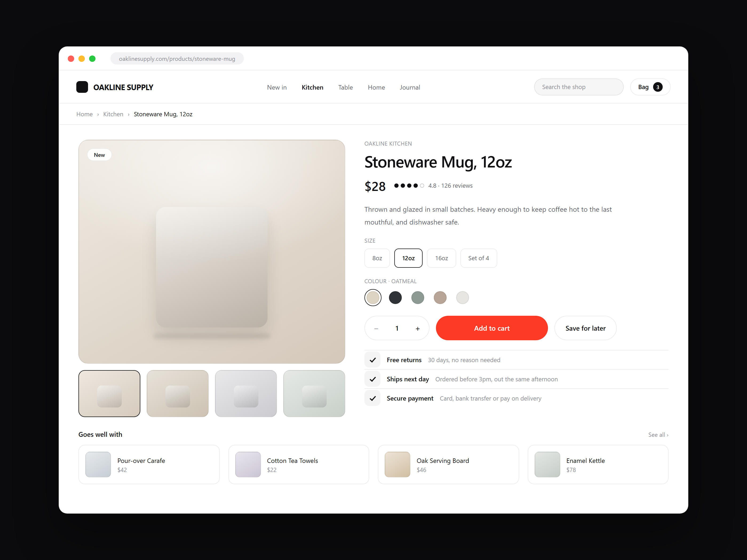Select the 8oz size option
This screenshot has height=560, width=747.
pos(377,258)
